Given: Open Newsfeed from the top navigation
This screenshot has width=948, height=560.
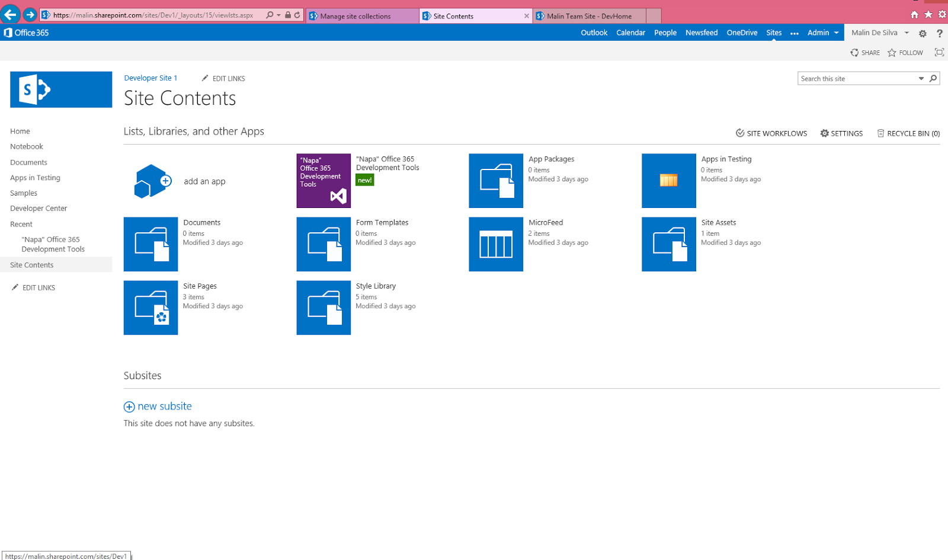Looking at the screenshot, I should tap(702, 33).
